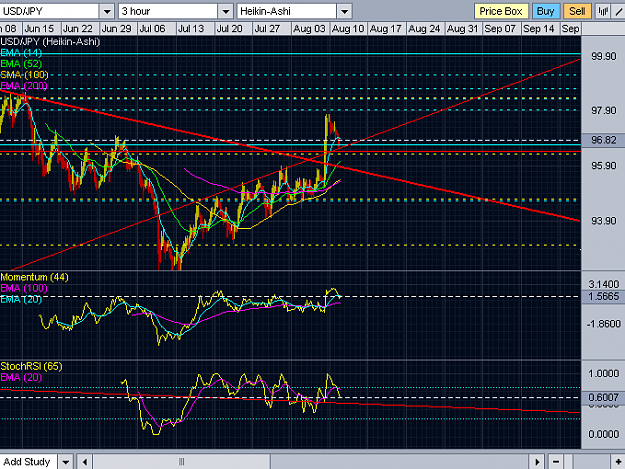Click the 95.90 price axis label
The height and width of the screenshot is (469, 625).
click(x=603, y=166)
